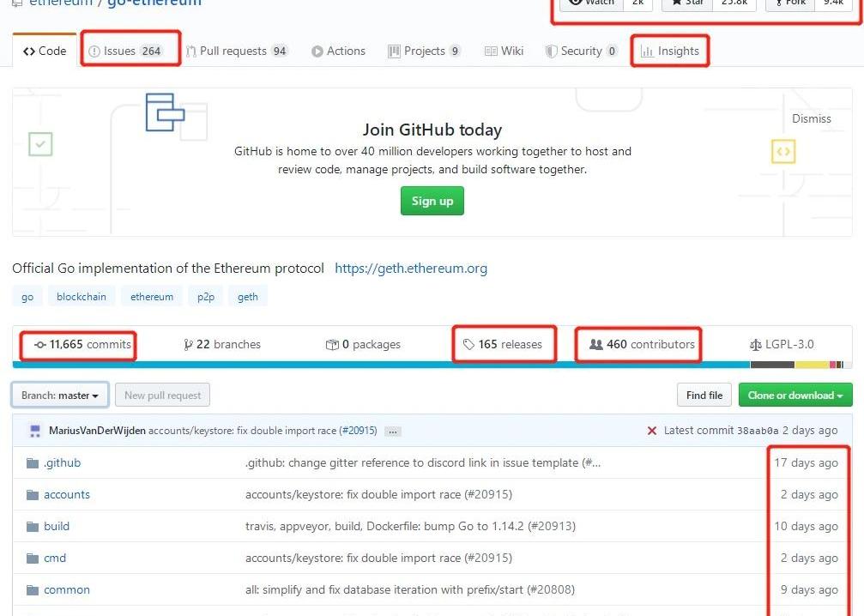The width and height of the screenshot is (864, 616).
Task: Switch to the Issues tab
Action: [x=125, y=51]
